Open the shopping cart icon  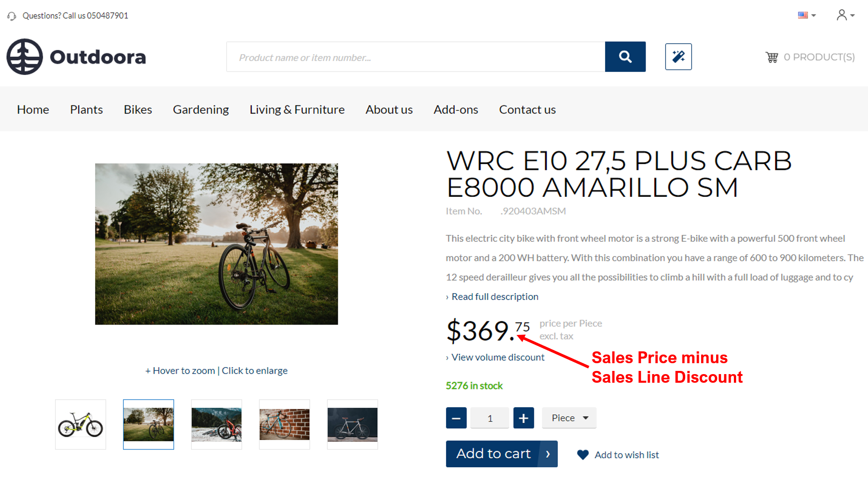[772, 57]
